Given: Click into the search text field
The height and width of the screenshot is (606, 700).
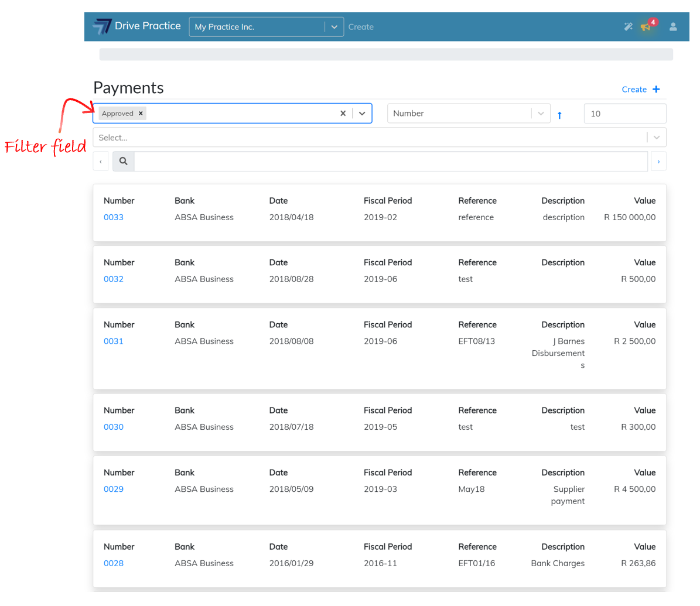Looking at the screenshot, I should pyautogui.click(x=391, y=161).
